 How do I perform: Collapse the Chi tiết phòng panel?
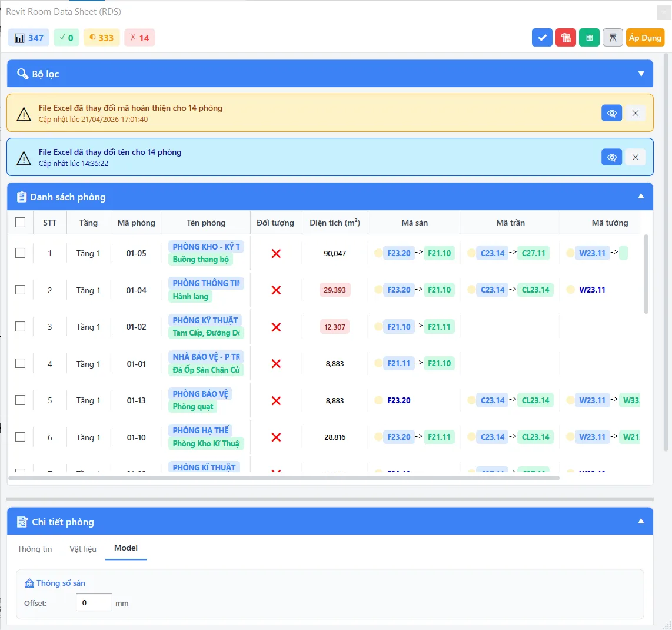coord(641,521)
